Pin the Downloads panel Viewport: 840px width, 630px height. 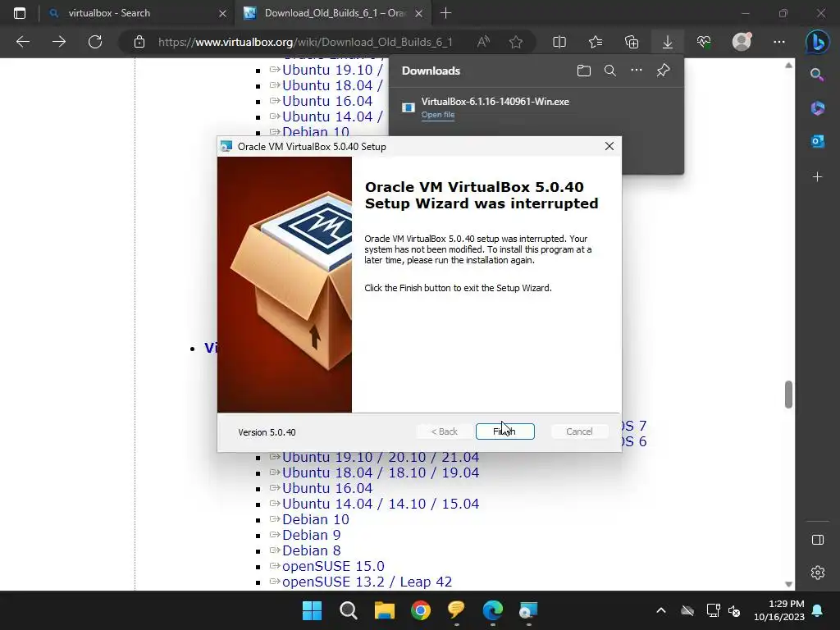(663, 71)
